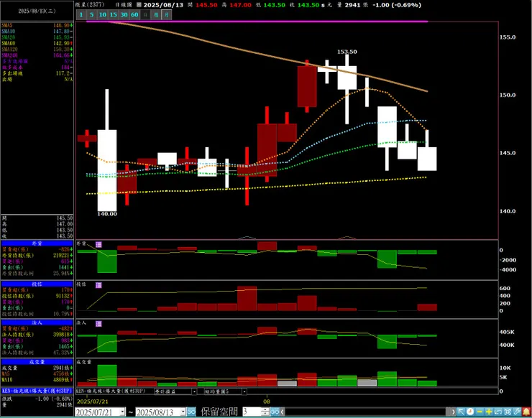Click the 140.00 low price label
This screenshot has height=418, width=532.
click(107, 213)
